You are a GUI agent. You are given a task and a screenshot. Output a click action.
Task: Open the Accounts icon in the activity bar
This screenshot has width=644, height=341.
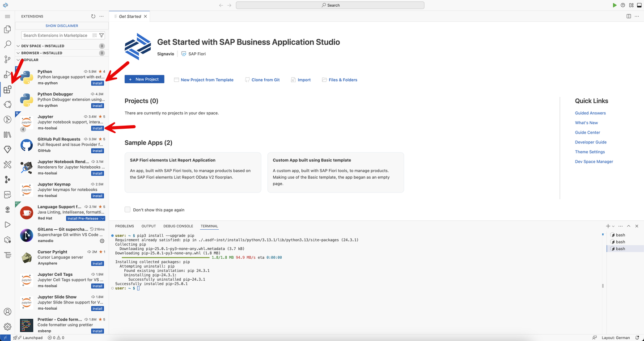pyautogui.click(x=7, y=312)
